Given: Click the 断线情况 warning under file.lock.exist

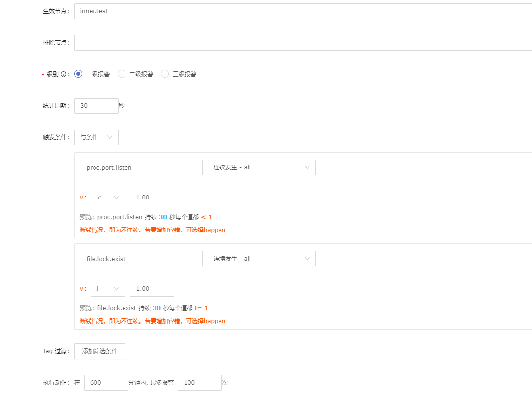Looking at the screenshot, I should pyautogui.click(x=153, y=321).
